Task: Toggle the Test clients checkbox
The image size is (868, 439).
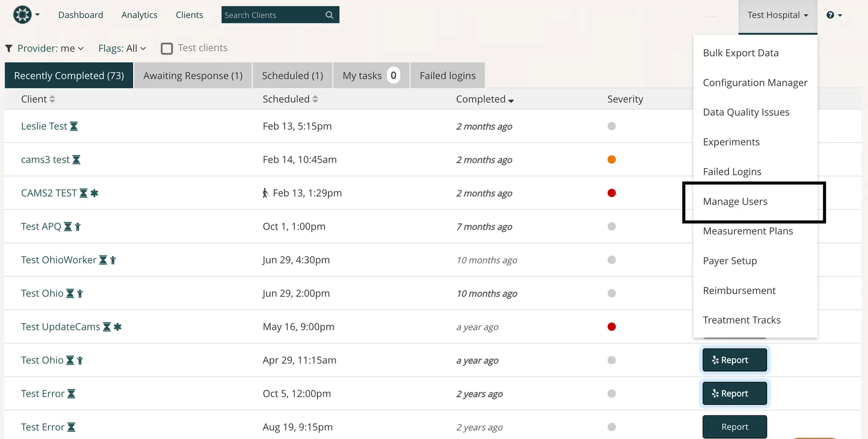Action: pyautogui.click(x=167, y=48)
